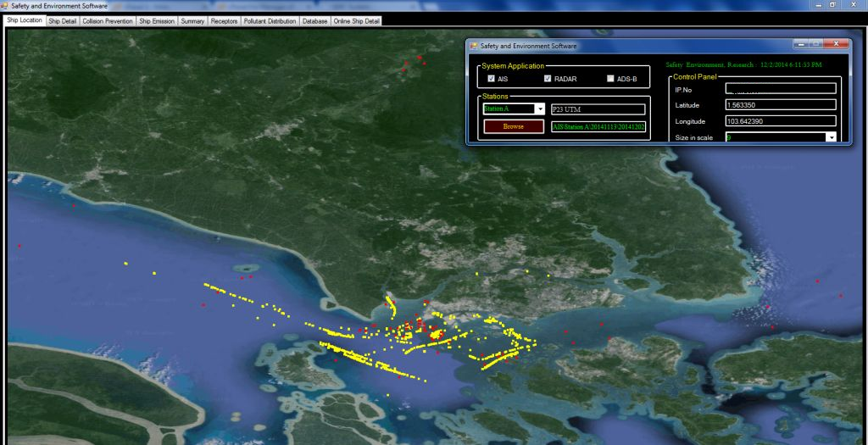This screenshot has width=868, height=445.
Task: Click the main window's title bar app icon
Action: click(5, 5)
